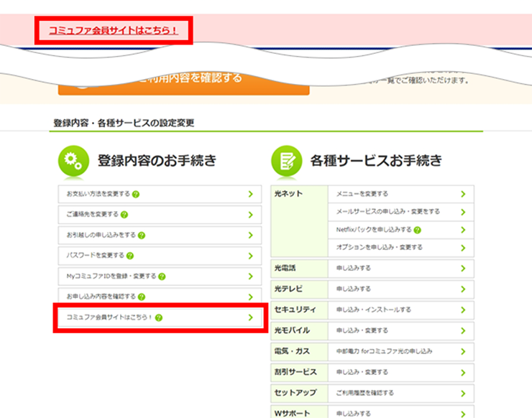
Task: Click the arrow on パスワードを変更する row
Action: coord(251,256)
